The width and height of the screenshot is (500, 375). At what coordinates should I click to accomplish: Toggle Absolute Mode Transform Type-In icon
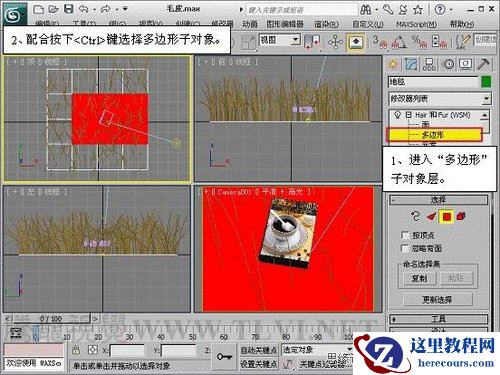point(93,350)
